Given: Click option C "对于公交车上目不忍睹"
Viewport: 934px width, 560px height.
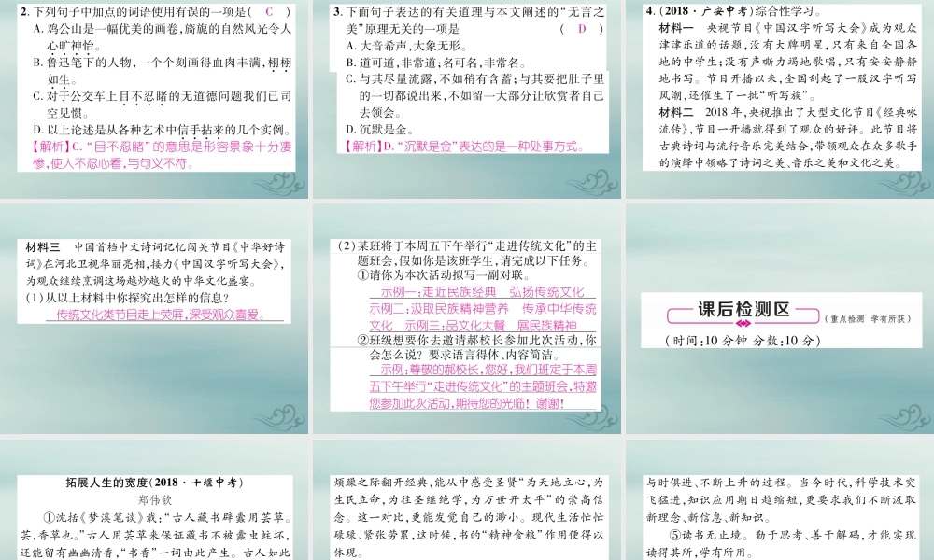Looking at the screenshot, I should 162,105.
